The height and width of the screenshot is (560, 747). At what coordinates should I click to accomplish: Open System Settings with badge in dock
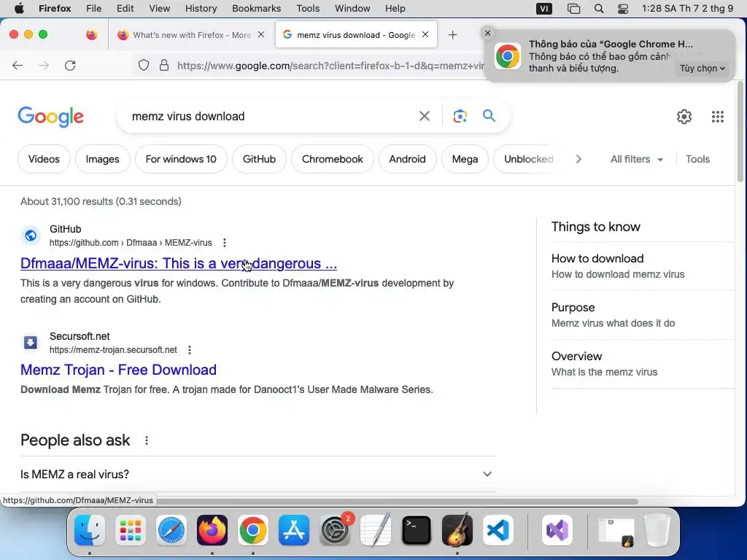[335, 530]
